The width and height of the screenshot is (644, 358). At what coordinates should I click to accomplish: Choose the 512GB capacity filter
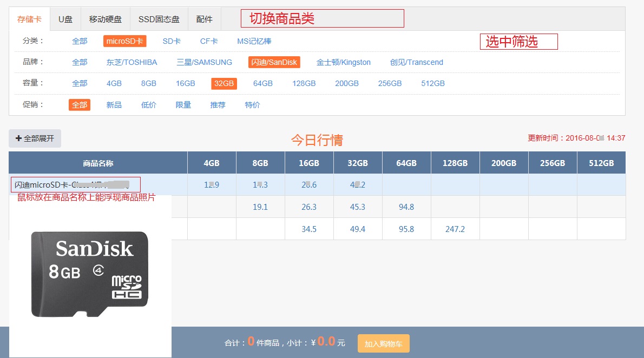click(433, 83)
